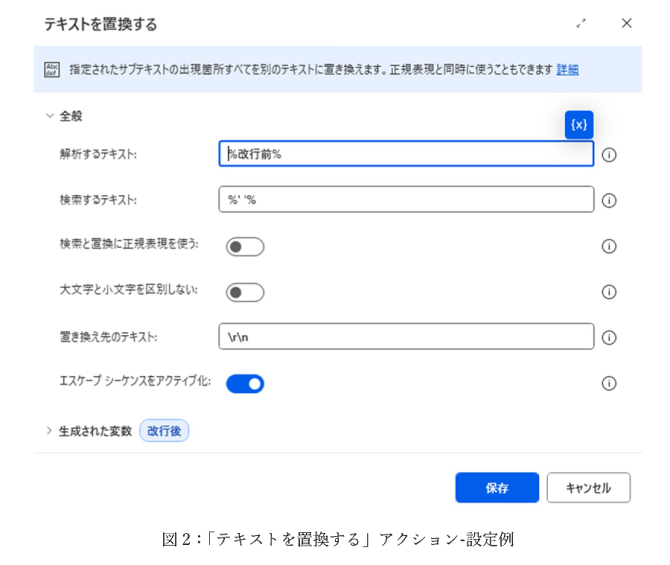Screen dimensions: 670x565
Task: Collapse the 全般 section
Action: pos(49,116)
